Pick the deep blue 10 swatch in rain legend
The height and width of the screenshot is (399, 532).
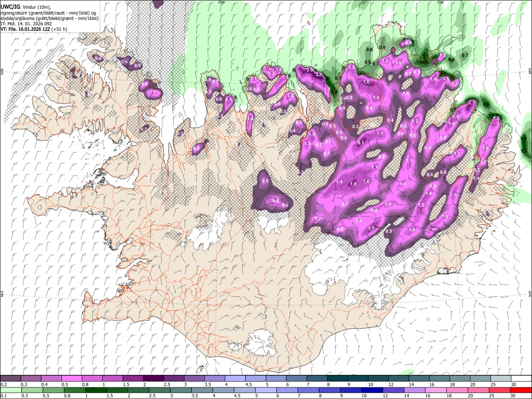(372, 390)
